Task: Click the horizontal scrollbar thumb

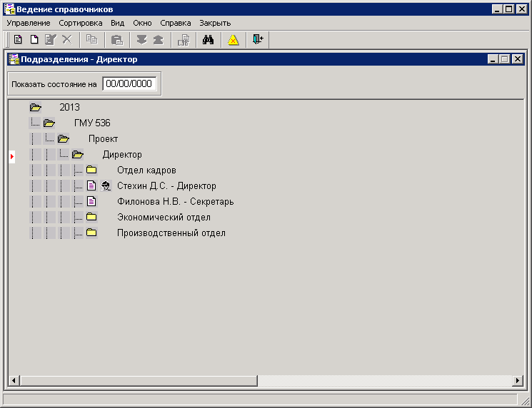Action: coord(139,381)
